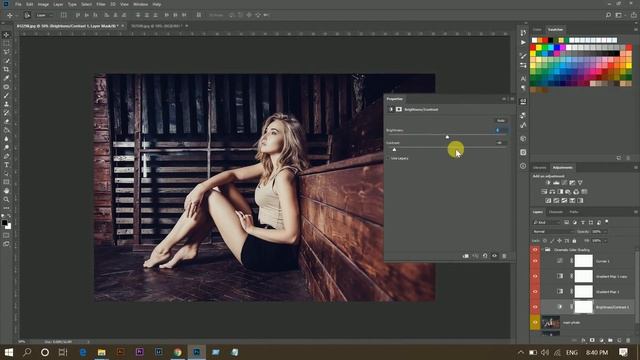Hide the Curves 1 layer

pos(535,261)
